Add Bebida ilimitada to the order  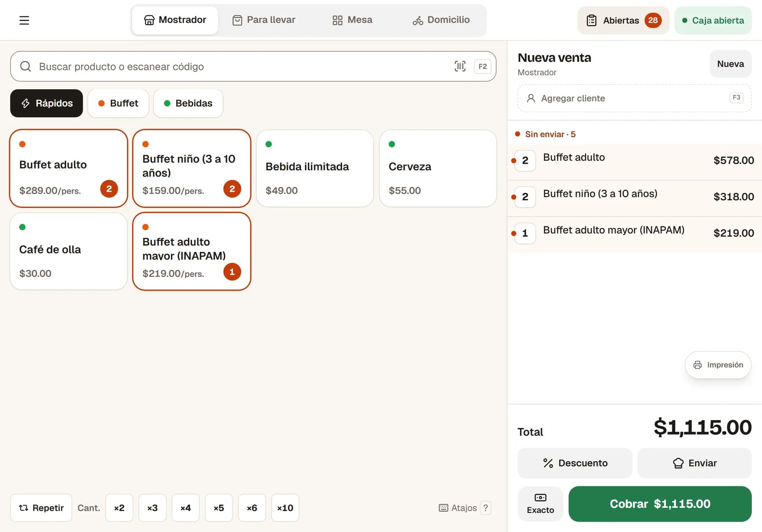315,168
